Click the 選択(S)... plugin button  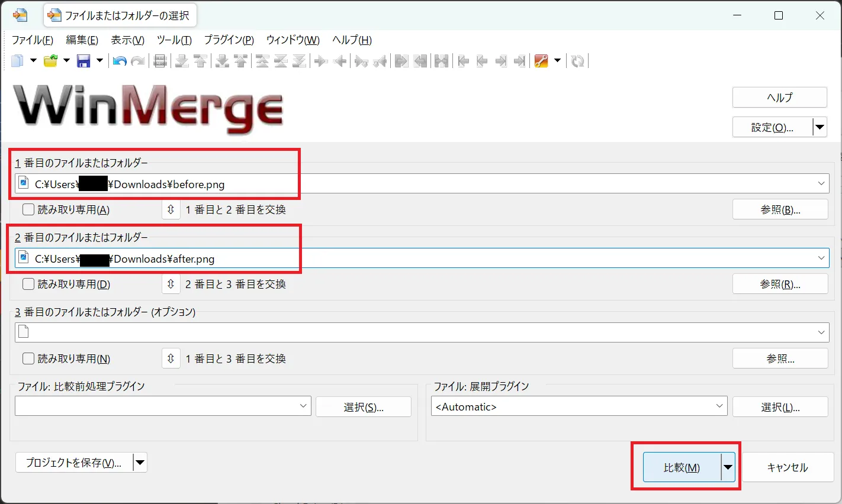(x=364, y=407)
